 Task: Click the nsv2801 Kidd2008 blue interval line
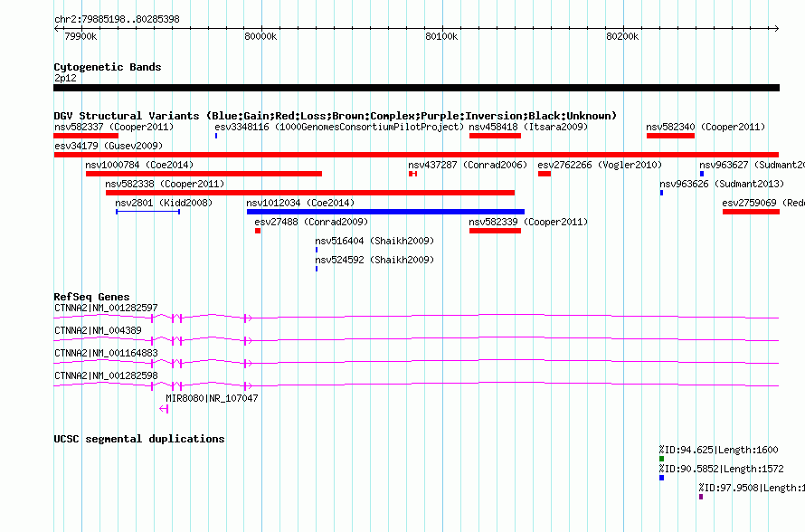click(147, 212)
